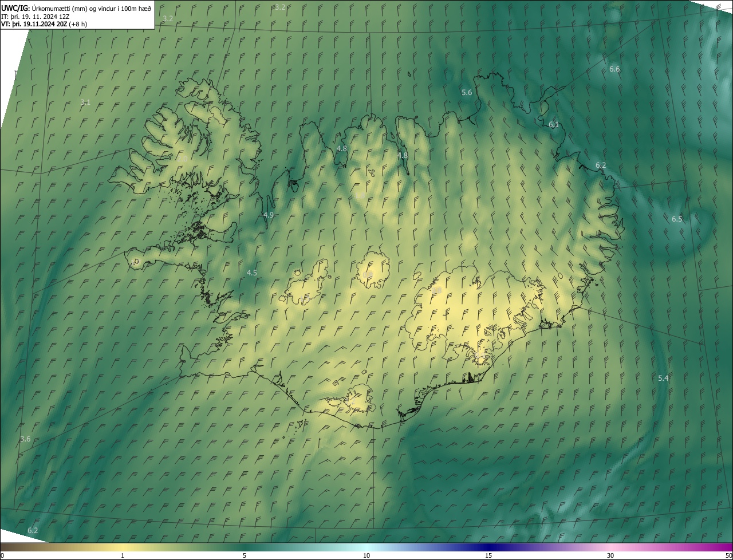The height and width of the screenshot is (560, 733).
Task: Click the 6.1 value label on the northeast peninsula
Action: tap(554, 124)
